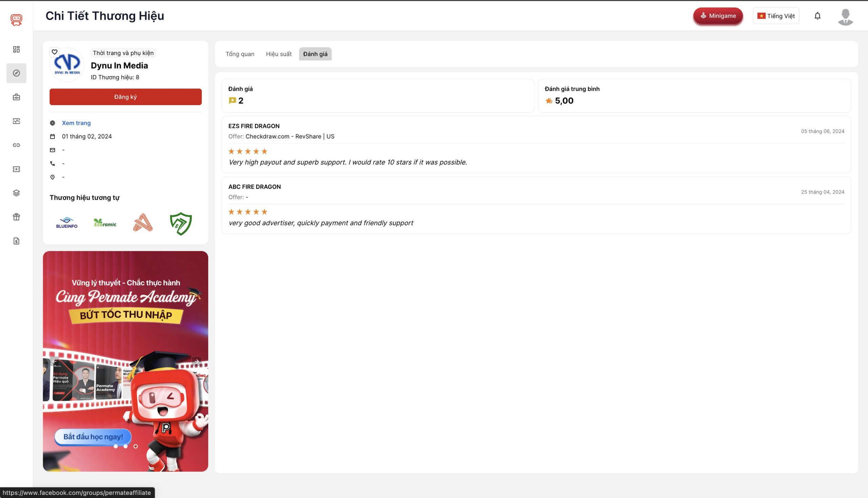
Task: Open the briefcase icon in sidebar
Action: (x=16, y=97)
